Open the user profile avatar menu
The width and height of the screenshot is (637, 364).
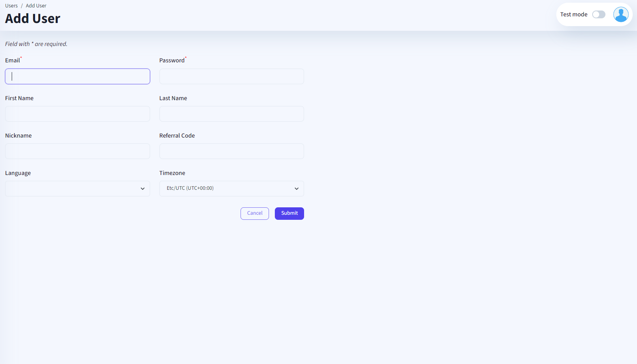621,14
